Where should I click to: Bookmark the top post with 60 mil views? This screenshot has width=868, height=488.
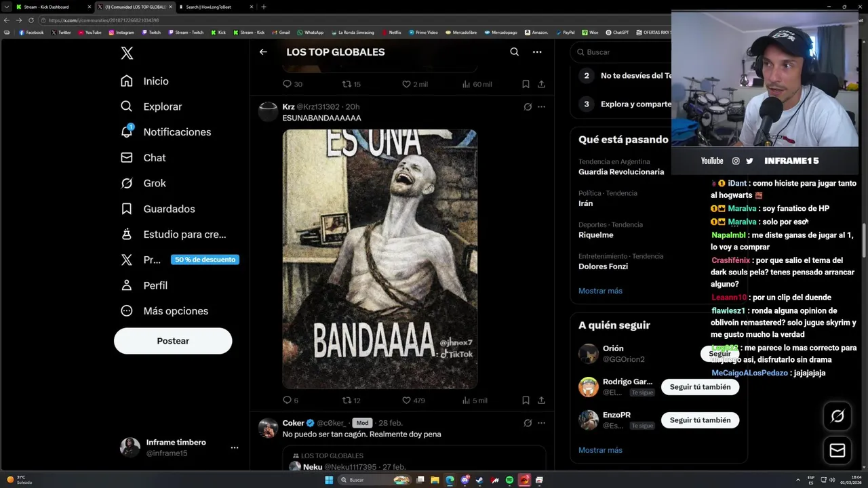click(x=526, y=84)
